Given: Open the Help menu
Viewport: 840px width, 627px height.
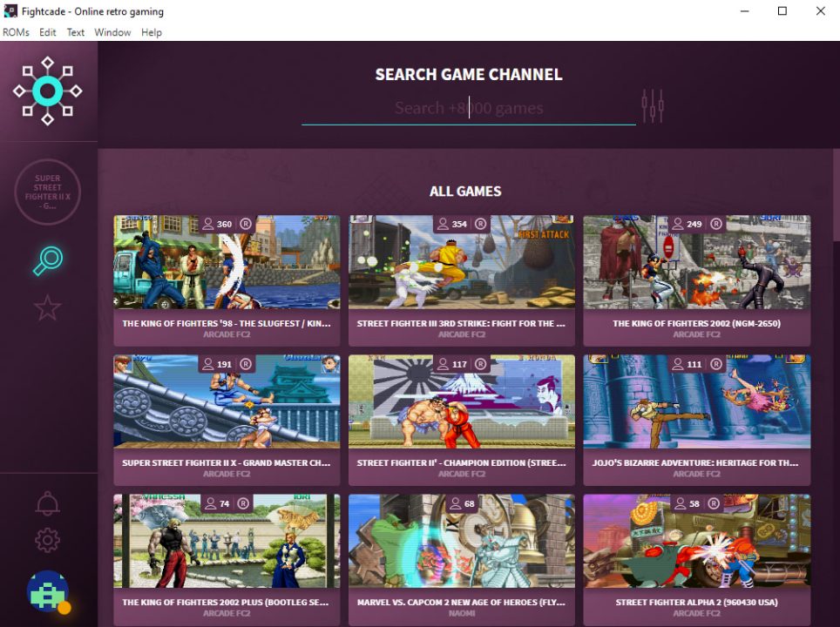Looking at the screenshot, I should pyautogui.click(x=152, y=32).
